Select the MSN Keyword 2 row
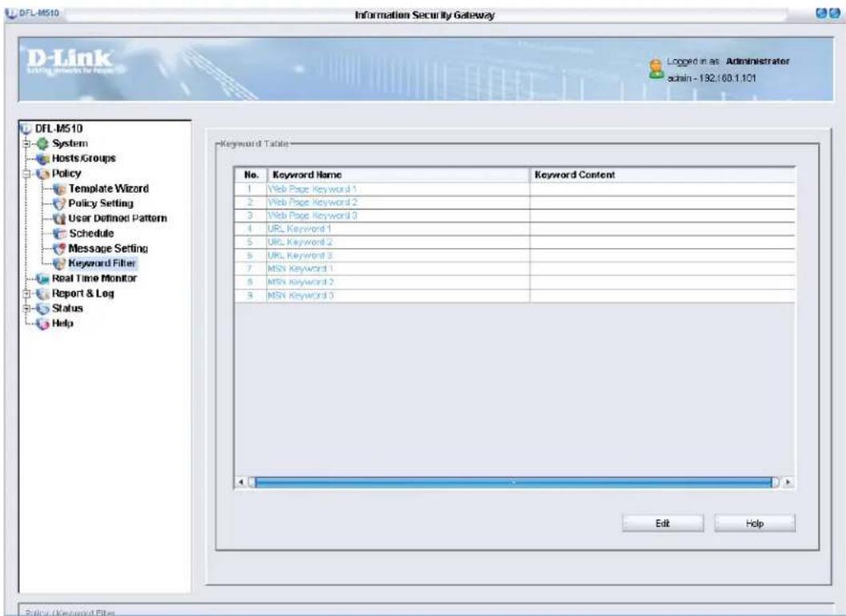 pos(515,282)
